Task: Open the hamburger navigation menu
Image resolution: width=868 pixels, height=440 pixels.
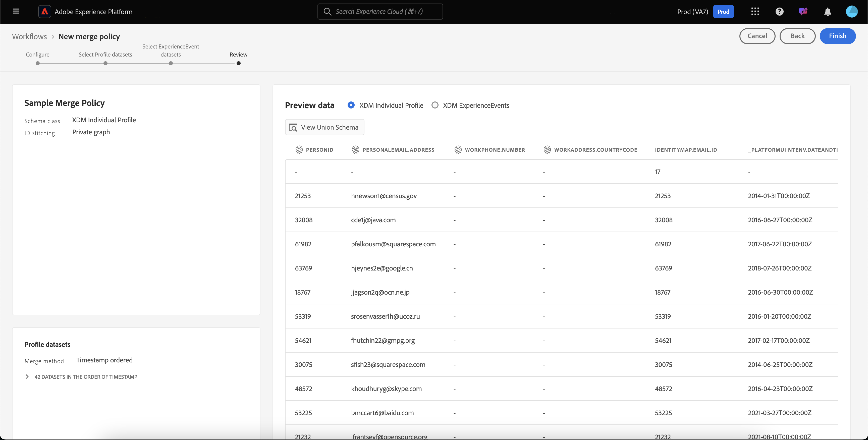Action: (x=16, y=12)
